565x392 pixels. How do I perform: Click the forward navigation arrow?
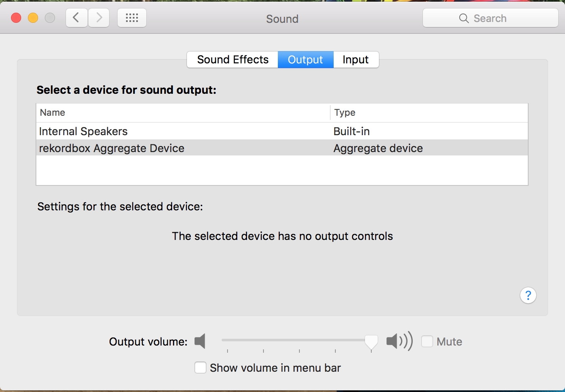(x=99, y=18)
